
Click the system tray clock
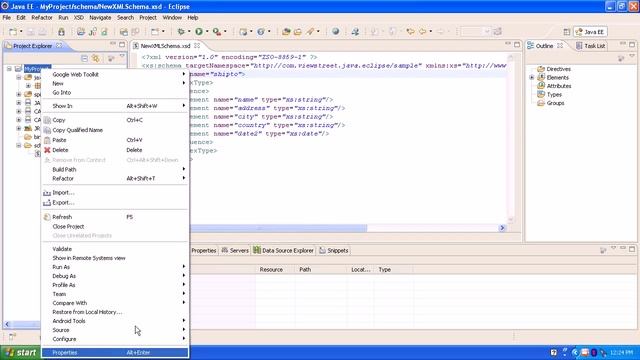pyautogui.click(x=622, y=353)
